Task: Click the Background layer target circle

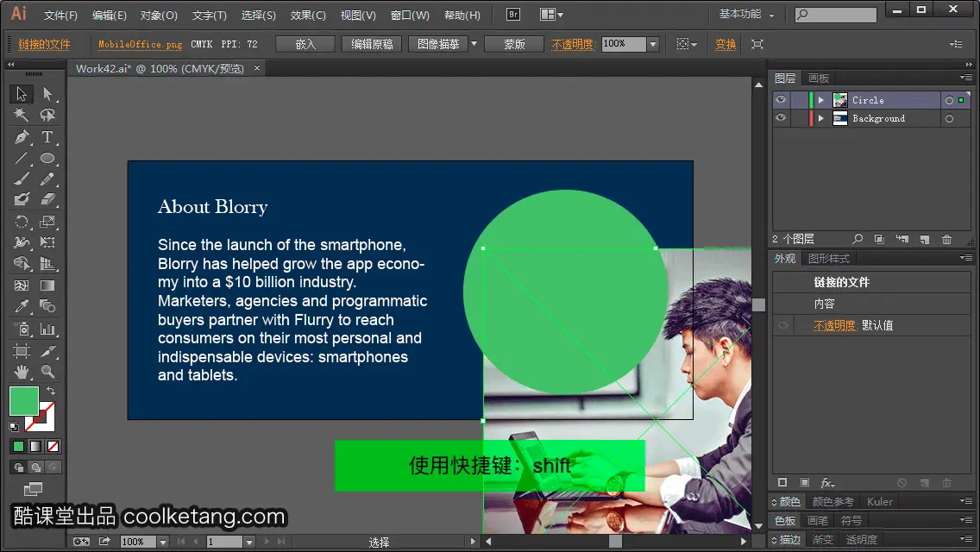Action: (x=949, y=118)
